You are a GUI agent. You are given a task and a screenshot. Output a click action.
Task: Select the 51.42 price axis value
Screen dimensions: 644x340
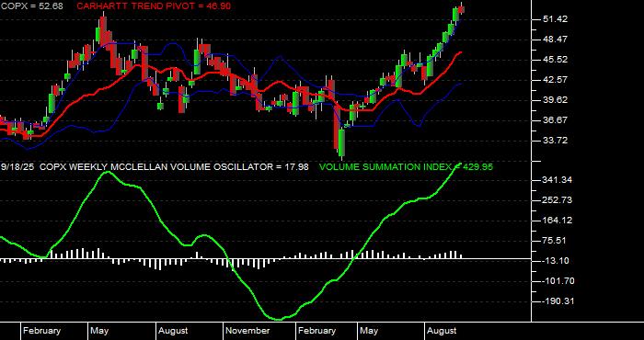click(x=555, y=19)
